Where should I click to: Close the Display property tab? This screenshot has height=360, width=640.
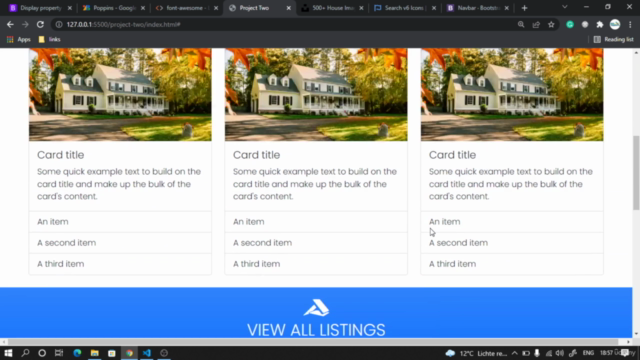(70, 8)
